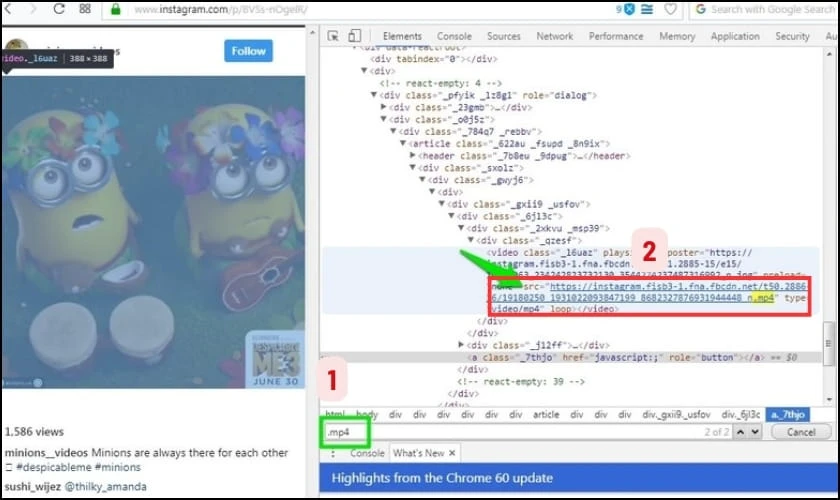The image size is (840, 500).
Task: Click the body breadcrumb
Action: point(367,415)
